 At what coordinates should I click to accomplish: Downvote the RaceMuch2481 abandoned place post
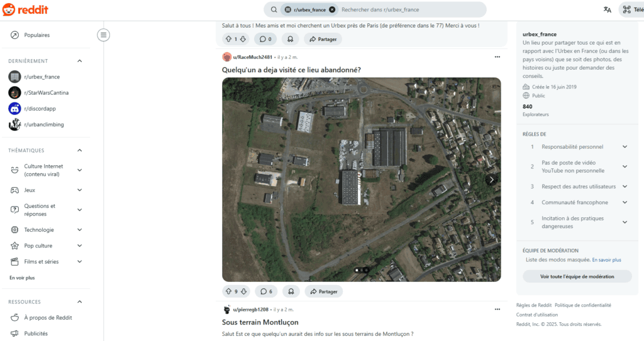[x=243, y=291]
